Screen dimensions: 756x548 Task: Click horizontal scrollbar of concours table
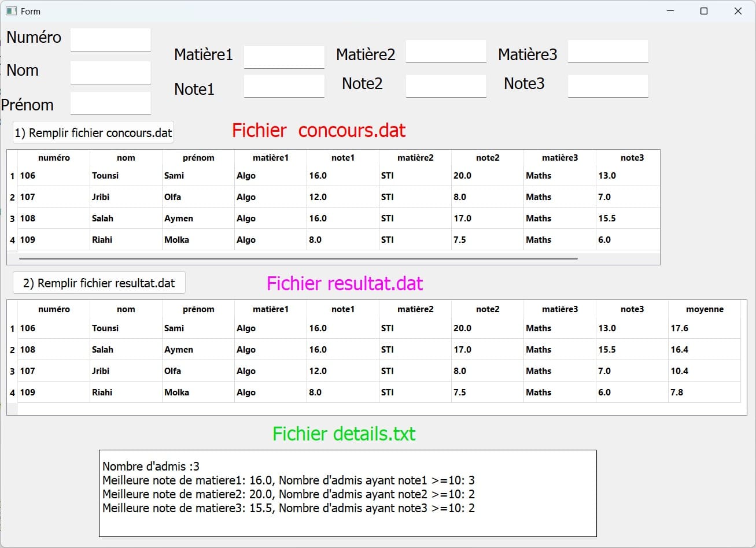pos(298,258)
